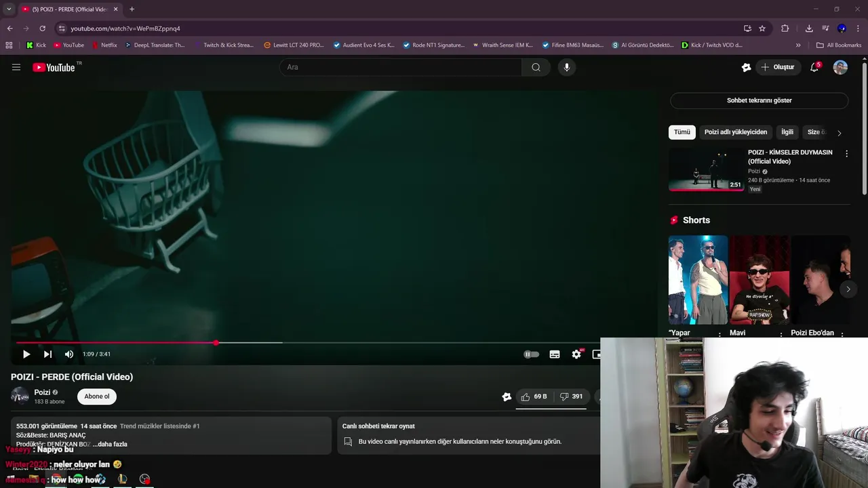Viewport: 868px width, 488px height.
Task: Open Poizi channel avatar
Action: point(20,396)
